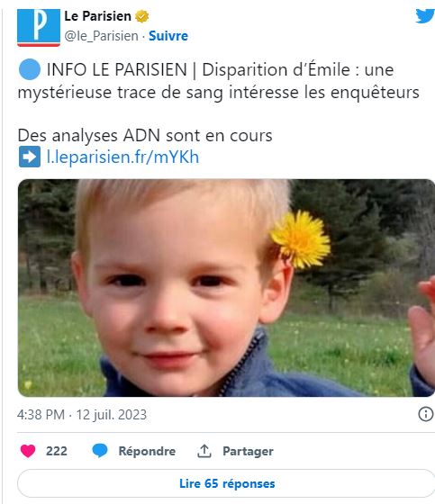Open the l.leparisien.fr/mYKh link

(x=122, y=157)
